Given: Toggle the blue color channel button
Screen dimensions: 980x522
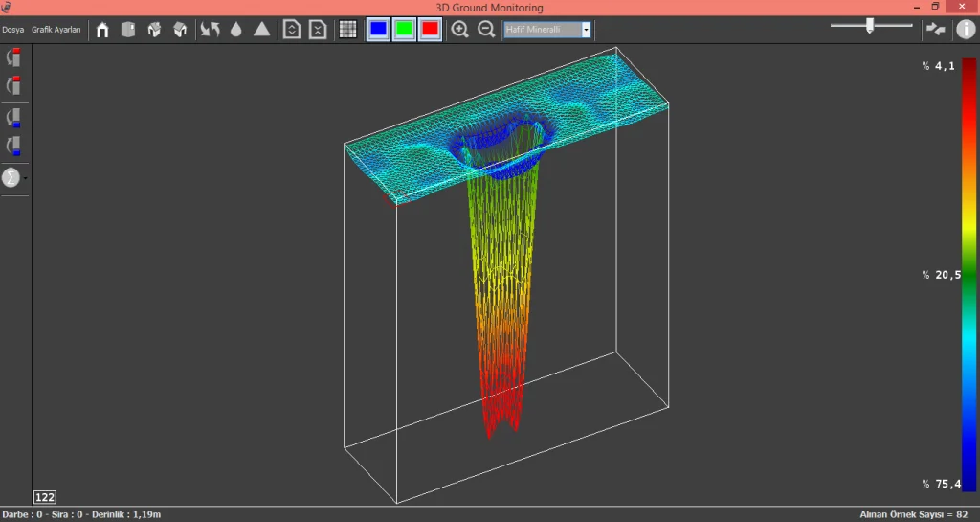Looking at the screenshot, I should coord(378,29).
